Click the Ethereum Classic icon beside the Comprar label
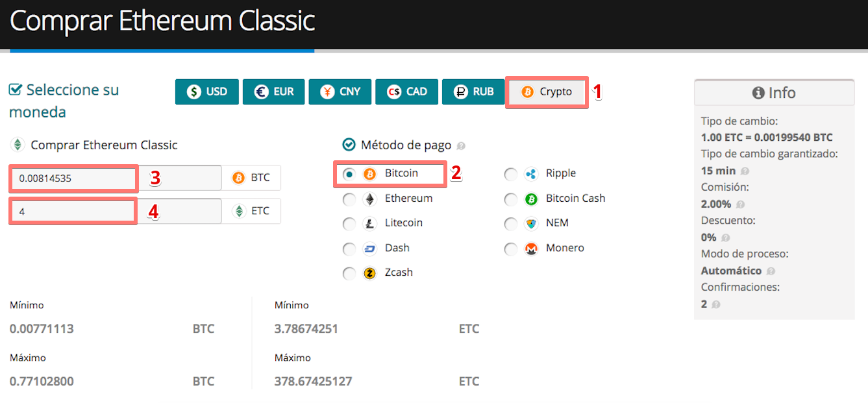This screenshot has width=868, height=403. point(18,145)
